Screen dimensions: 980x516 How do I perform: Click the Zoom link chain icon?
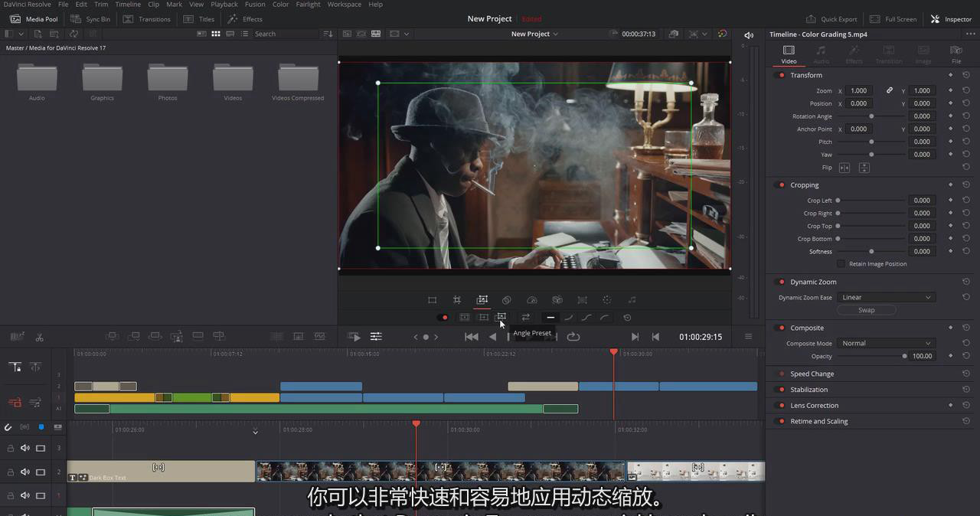pos(890,90)
